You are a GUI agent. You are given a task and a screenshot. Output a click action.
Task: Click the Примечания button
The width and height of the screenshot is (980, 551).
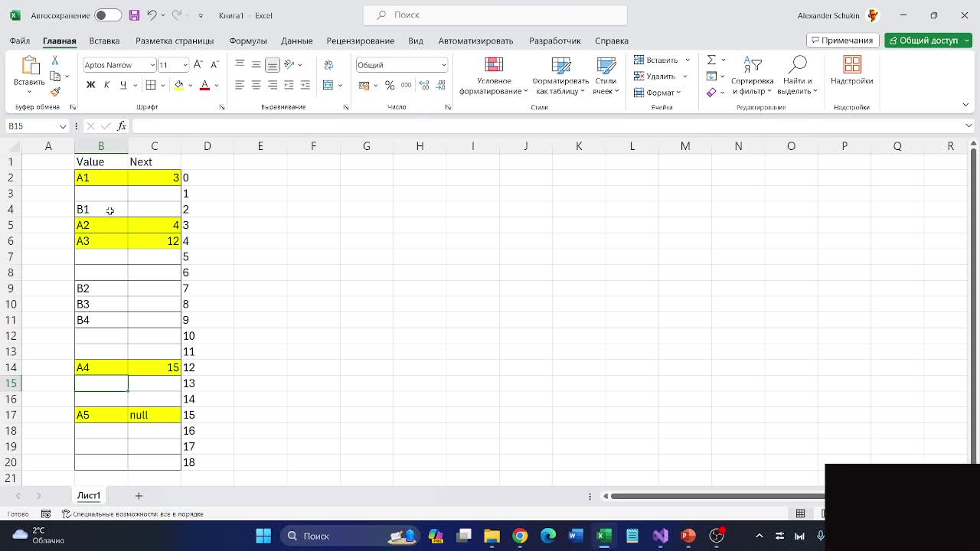(842, 41)
